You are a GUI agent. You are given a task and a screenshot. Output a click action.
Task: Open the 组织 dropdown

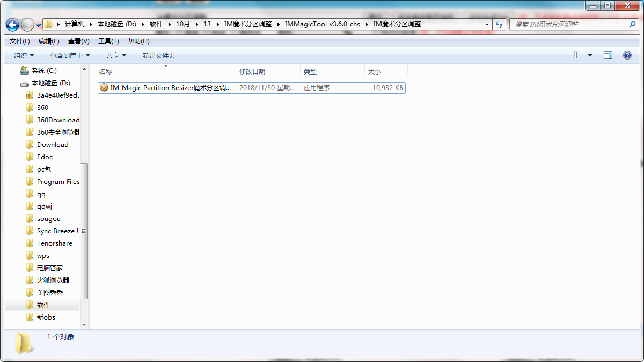coord(24,55)
